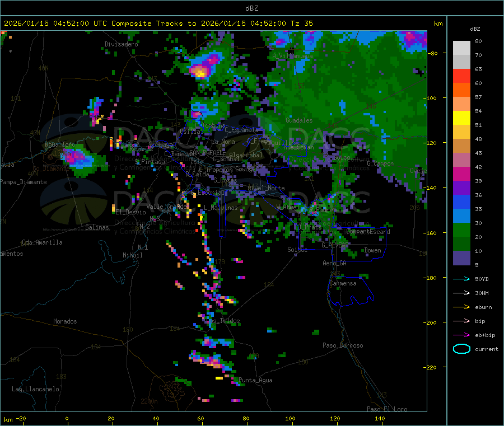Select the orange 57-60 dBZ color swatch

[461, 90]
